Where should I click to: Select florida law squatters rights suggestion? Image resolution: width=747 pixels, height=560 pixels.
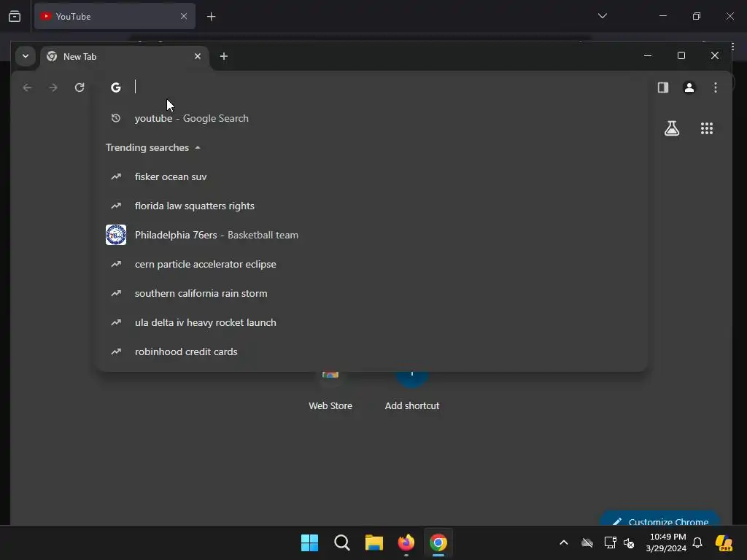(x=371, y=206)
